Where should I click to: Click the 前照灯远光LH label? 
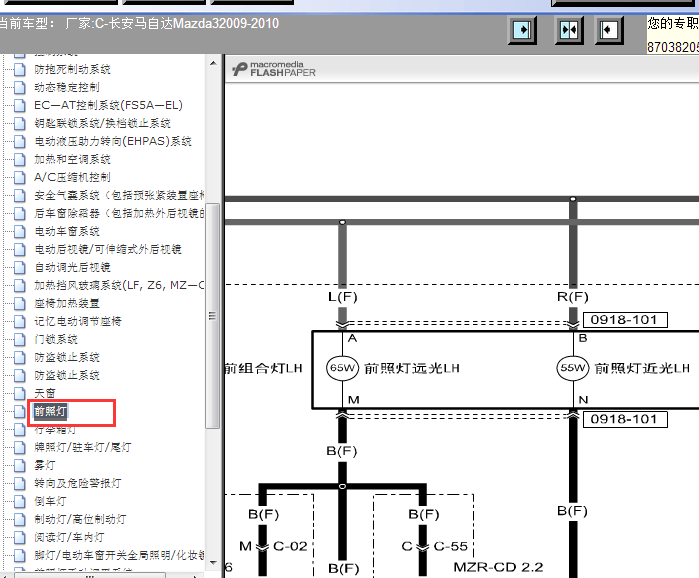tap(412, 369)
